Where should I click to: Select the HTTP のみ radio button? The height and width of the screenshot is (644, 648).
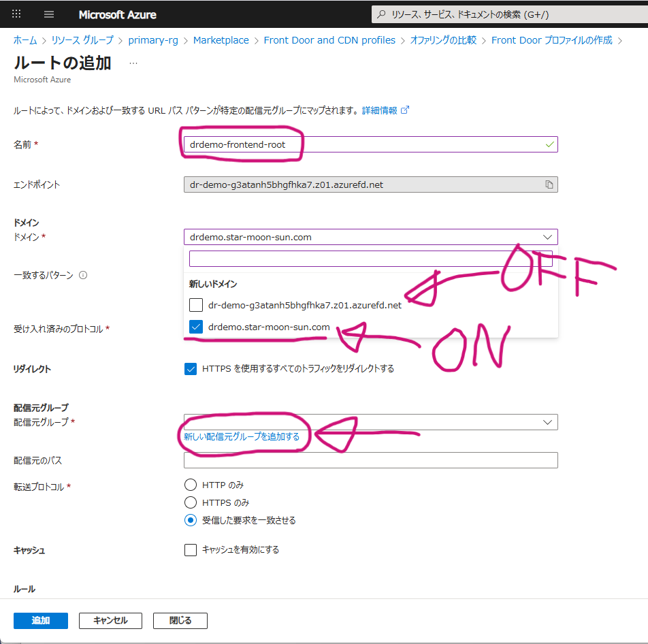point(191,485)
